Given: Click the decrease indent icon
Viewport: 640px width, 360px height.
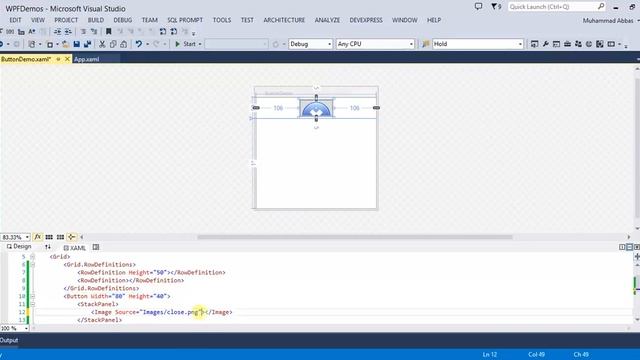Looking at the screenshot, I should click(58, 31).
